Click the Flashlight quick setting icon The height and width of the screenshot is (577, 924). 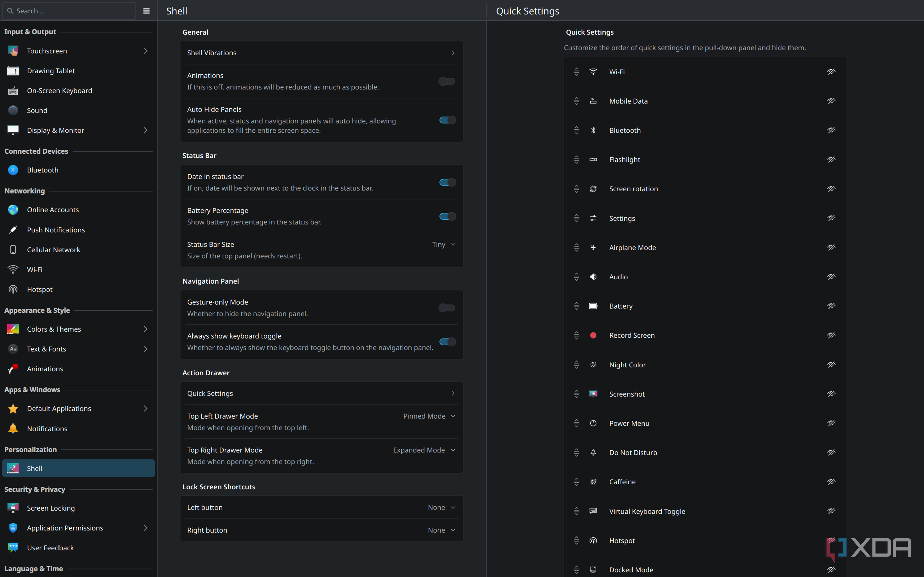pos(593,159)
